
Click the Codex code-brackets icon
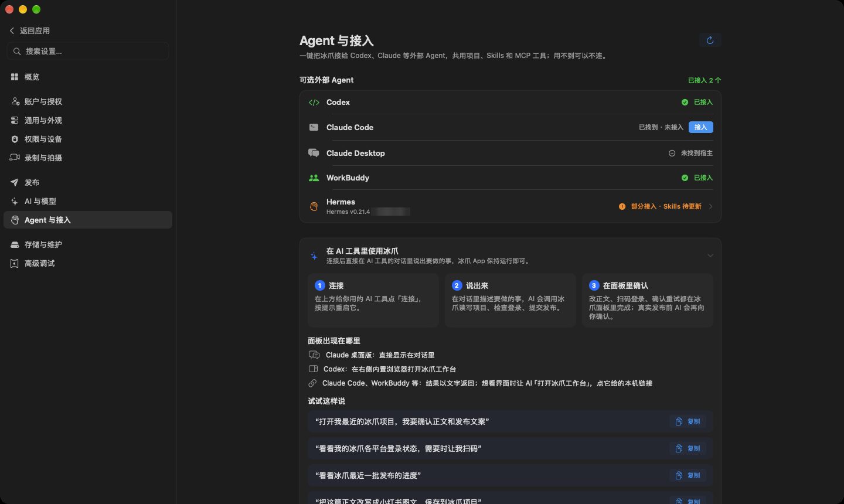(x=314, y=103)
